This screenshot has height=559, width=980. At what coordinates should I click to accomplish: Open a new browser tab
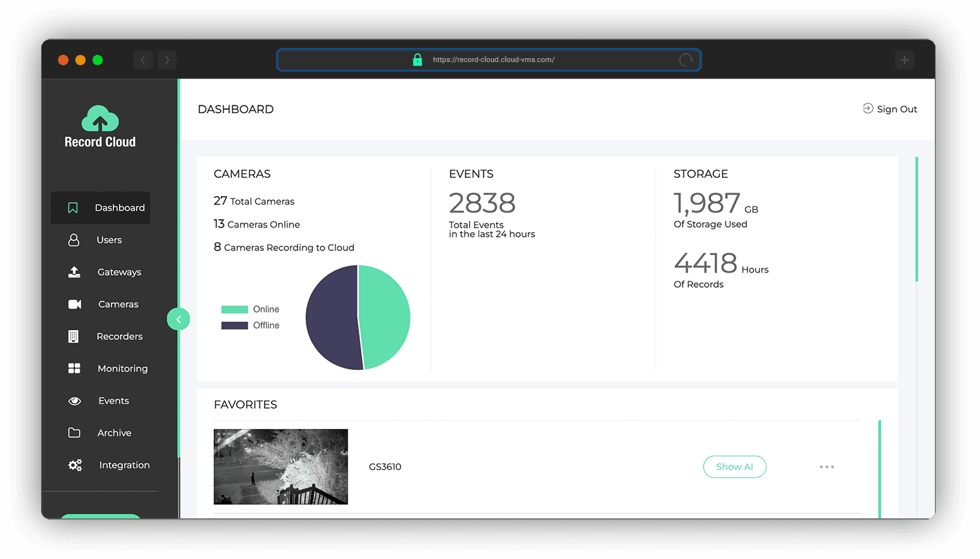(904, 60)
